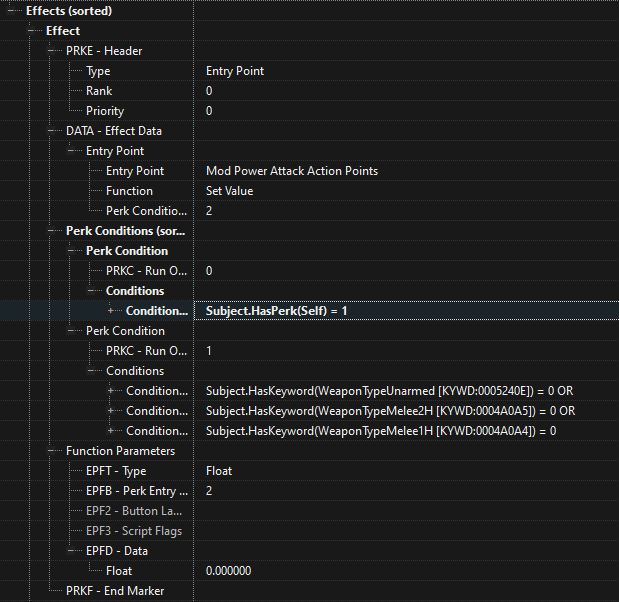Select the Rank row label
The width and height of the screenshot is (619, 602).
coord(99,91)
